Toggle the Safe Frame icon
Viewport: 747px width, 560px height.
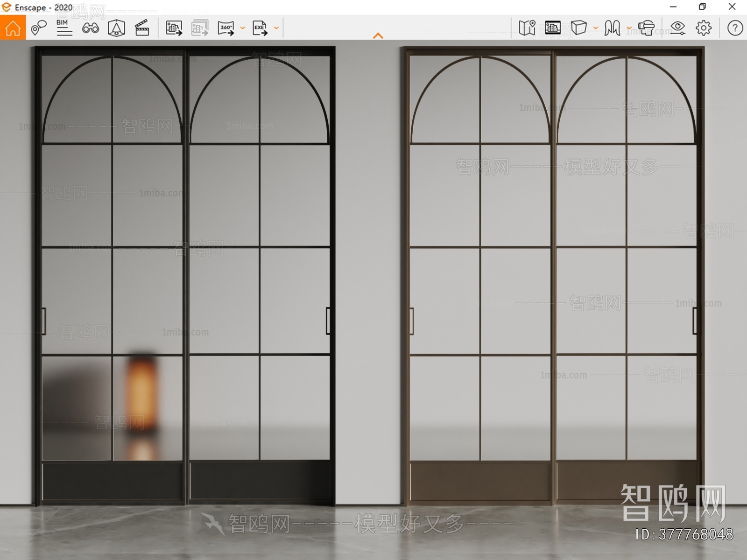[553, 28]
